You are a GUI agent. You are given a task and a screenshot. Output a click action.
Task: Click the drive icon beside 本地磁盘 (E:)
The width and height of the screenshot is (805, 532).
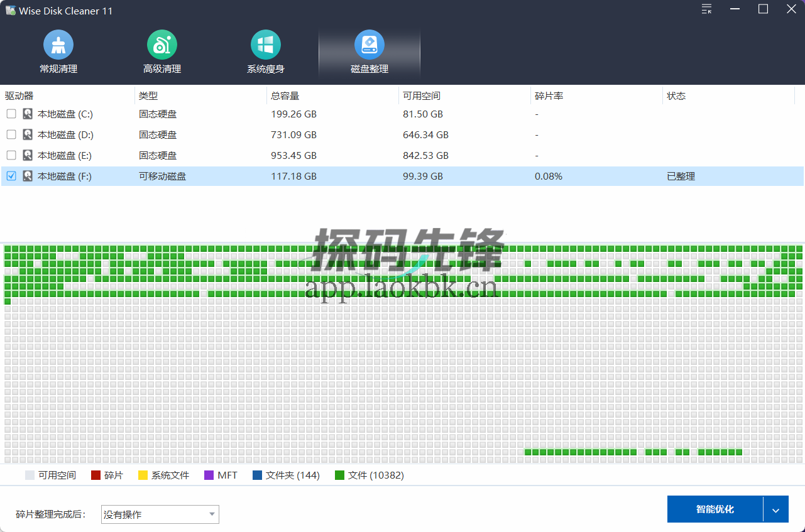point(27,155)
